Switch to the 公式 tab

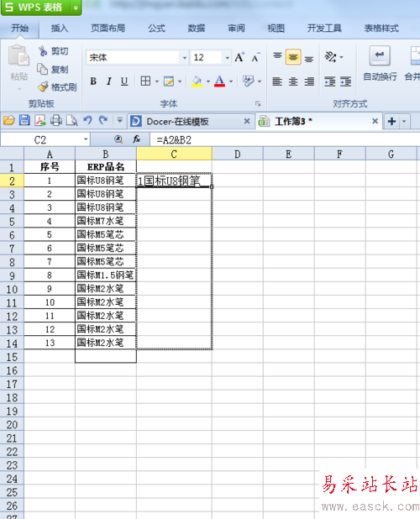156,29
